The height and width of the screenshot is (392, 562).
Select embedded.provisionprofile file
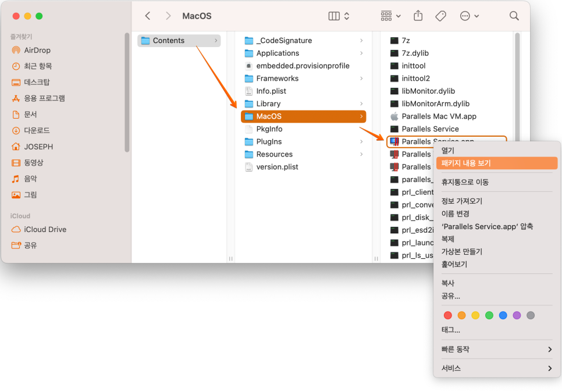point(304,66)
